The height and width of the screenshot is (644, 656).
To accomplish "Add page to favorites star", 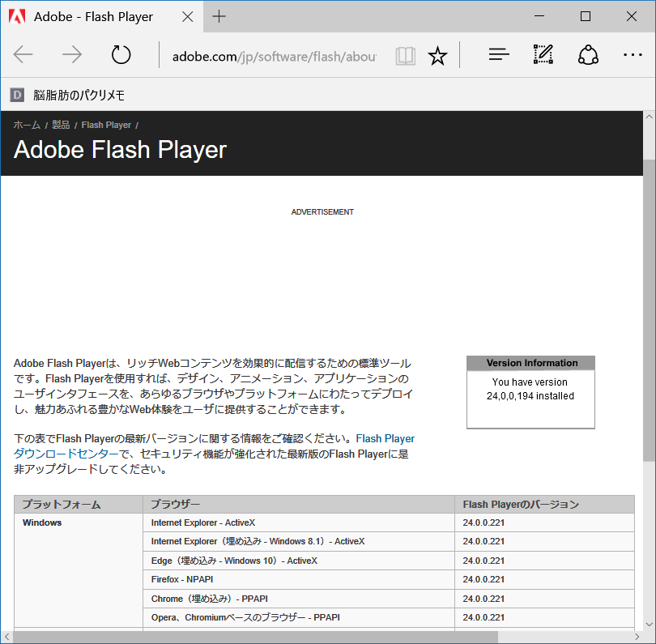I will (437, 56).
